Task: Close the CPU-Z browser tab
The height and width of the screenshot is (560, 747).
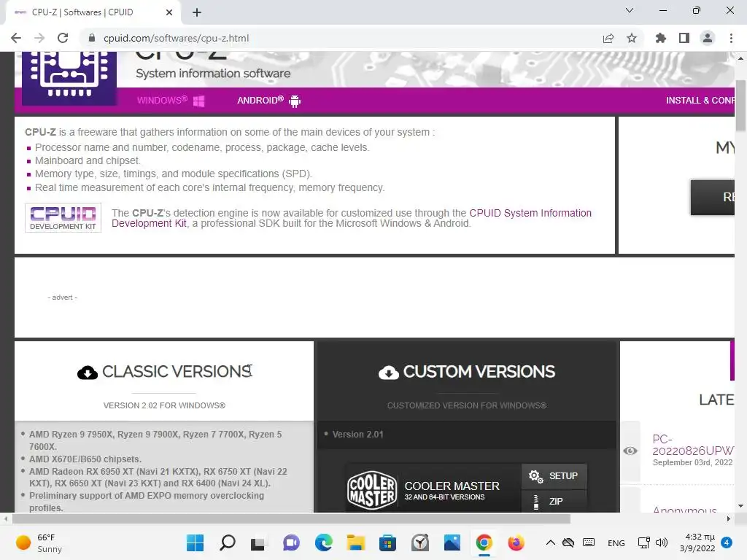Action: point(169,12)
